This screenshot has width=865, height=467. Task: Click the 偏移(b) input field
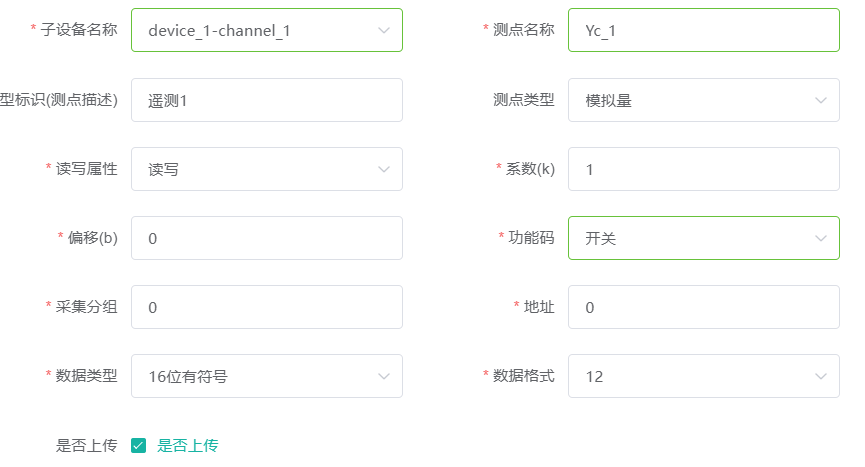267,238
